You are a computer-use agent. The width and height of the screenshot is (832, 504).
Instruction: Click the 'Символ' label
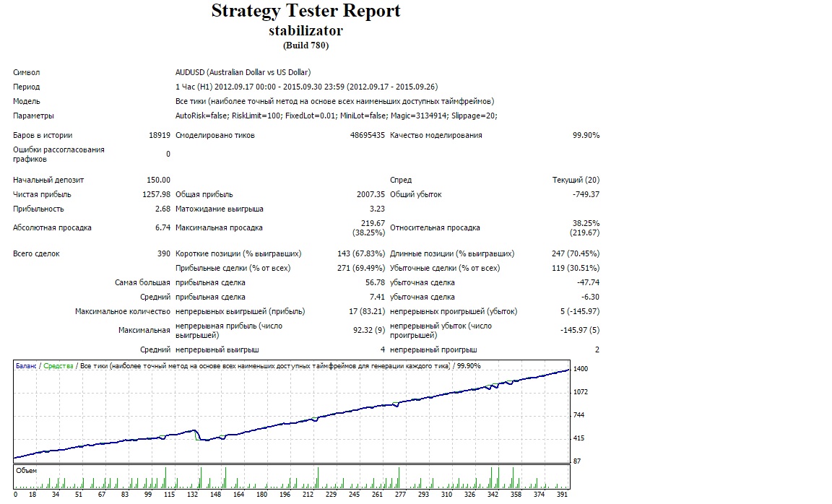27,73
